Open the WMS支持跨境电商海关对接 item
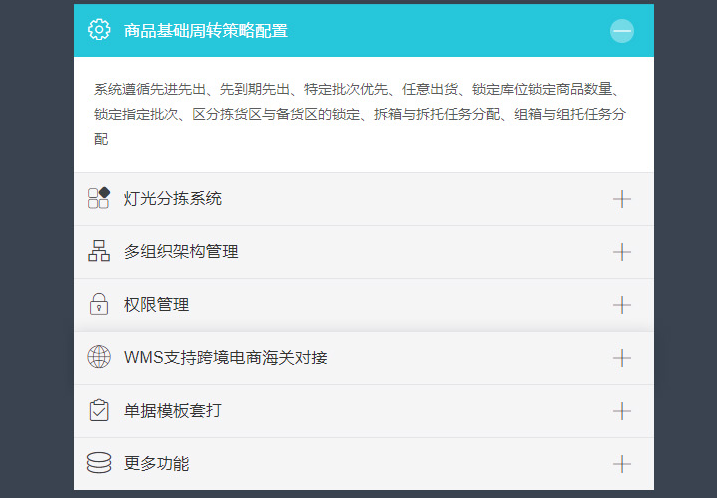 tap(364, 358)
